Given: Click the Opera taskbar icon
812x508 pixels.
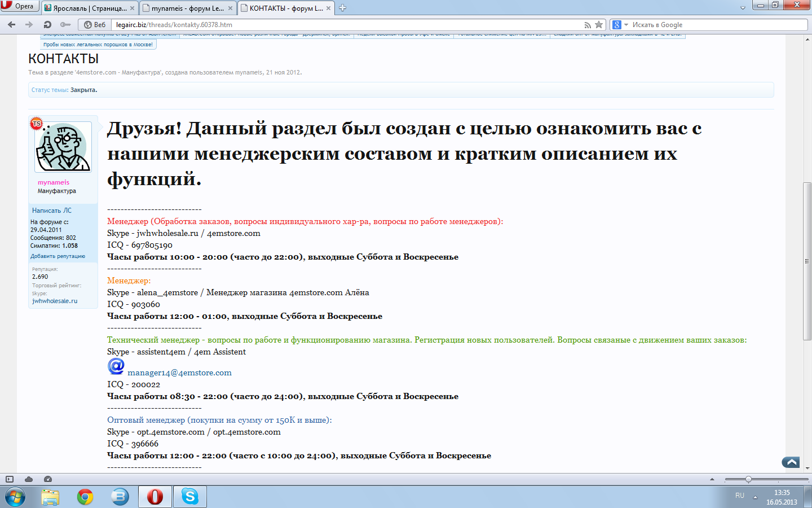Looking at the screenshot, I should tap(155, 497).
